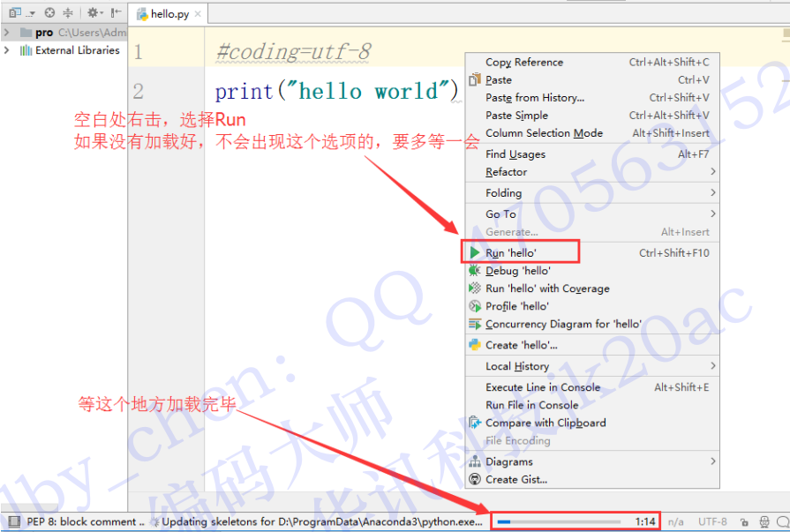Image resolution: width=790 pixels, height=532 pixels.
Task: Select Paste from History option
Action: 592,97
